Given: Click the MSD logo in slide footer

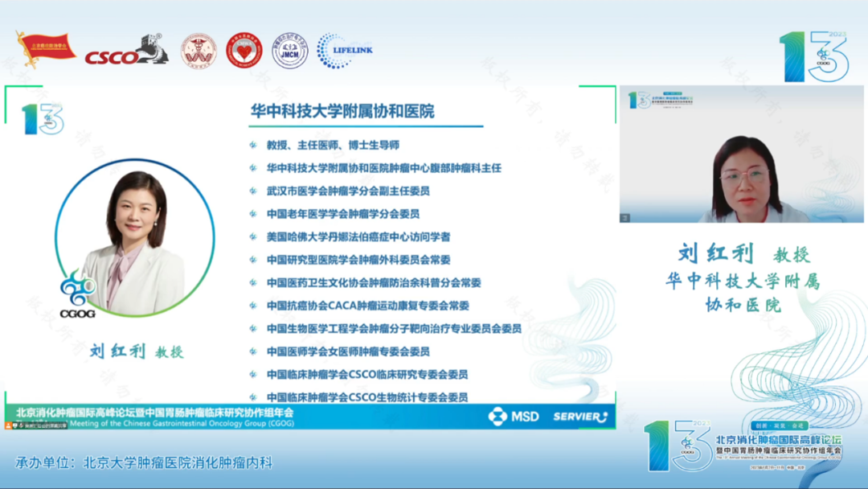Looking at the screenshot, I should [x=514, y=417].
